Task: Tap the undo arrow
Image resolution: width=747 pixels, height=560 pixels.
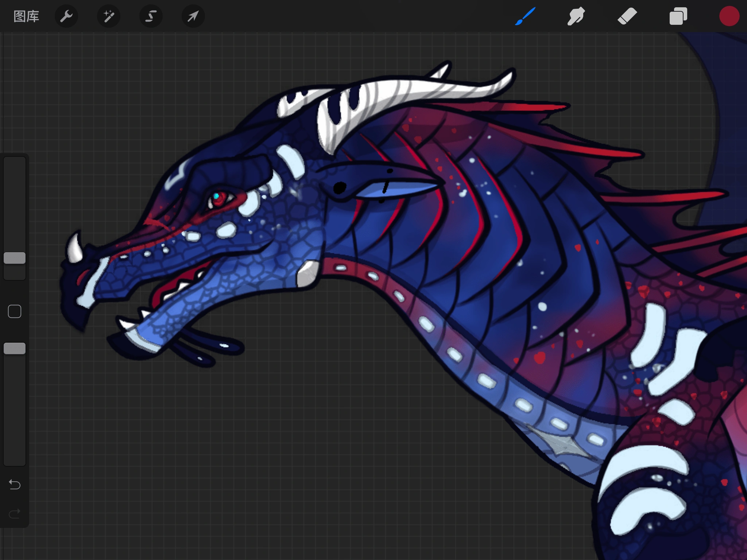Action: 15,485
